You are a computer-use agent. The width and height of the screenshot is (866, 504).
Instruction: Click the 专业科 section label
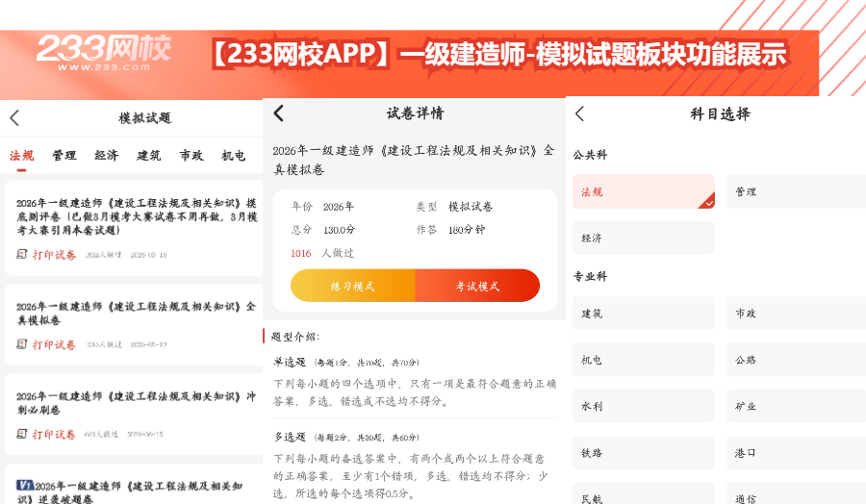pyautogui.click(x=590, y=276)
